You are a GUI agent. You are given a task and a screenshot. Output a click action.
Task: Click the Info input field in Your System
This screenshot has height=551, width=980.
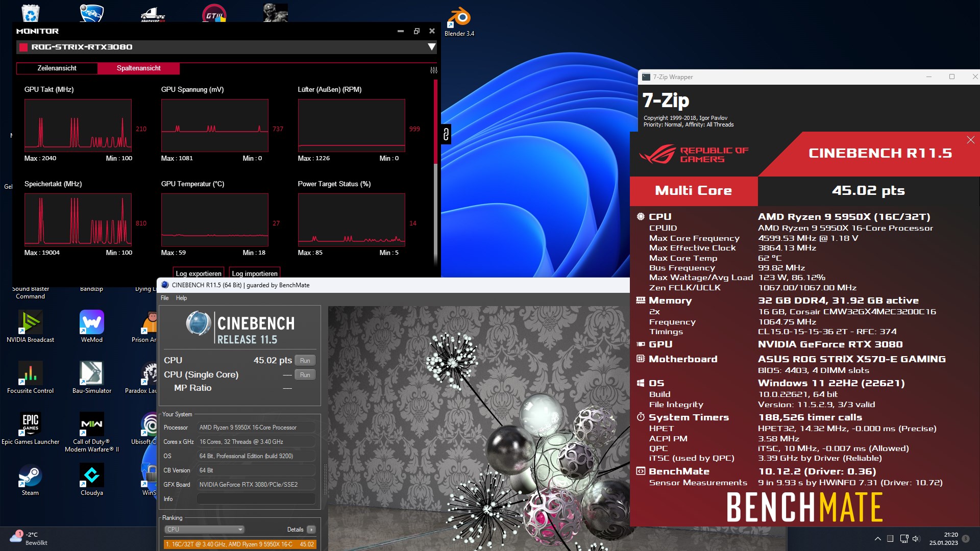256,499
